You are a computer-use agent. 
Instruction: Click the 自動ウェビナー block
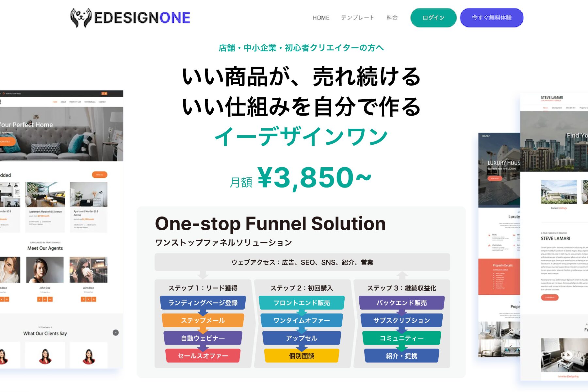(203, 338)
